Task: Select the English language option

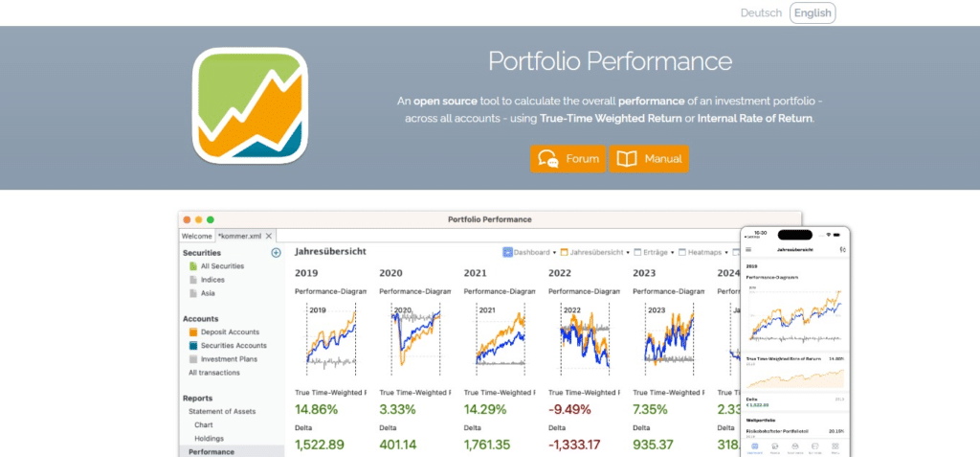Action: coord(813,13)
